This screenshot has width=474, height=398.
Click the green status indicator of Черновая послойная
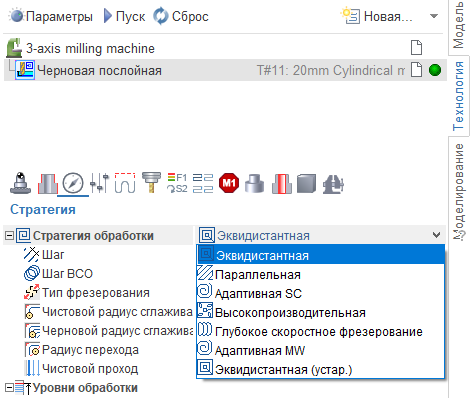(435, 70)
